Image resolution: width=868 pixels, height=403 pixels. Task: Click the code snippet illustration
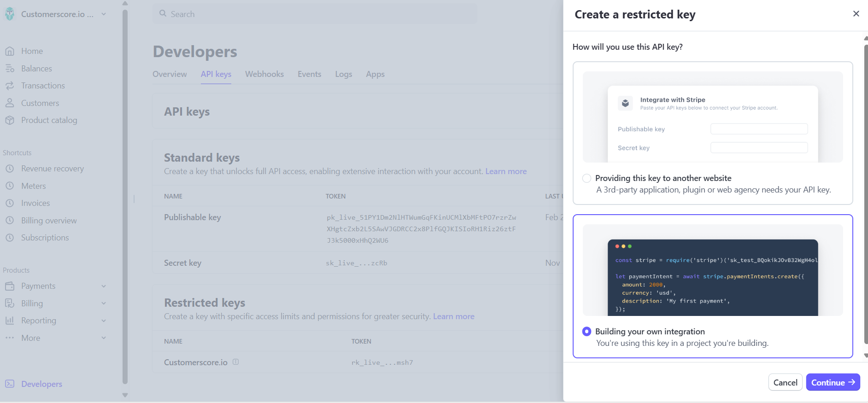(713, 270)
